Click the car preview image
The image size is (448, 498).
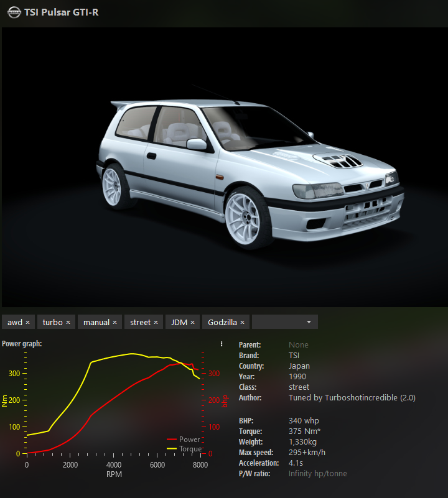[225, 167]
